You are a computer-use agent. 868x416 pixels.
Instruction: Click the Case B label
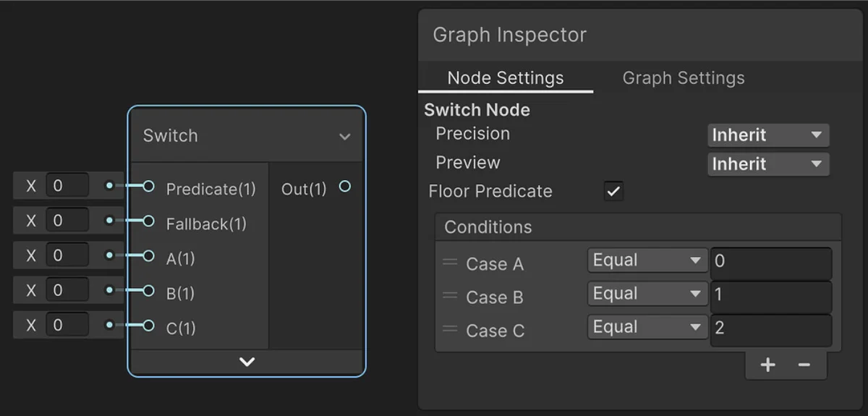pyautogui.click(x=495, y=297)
